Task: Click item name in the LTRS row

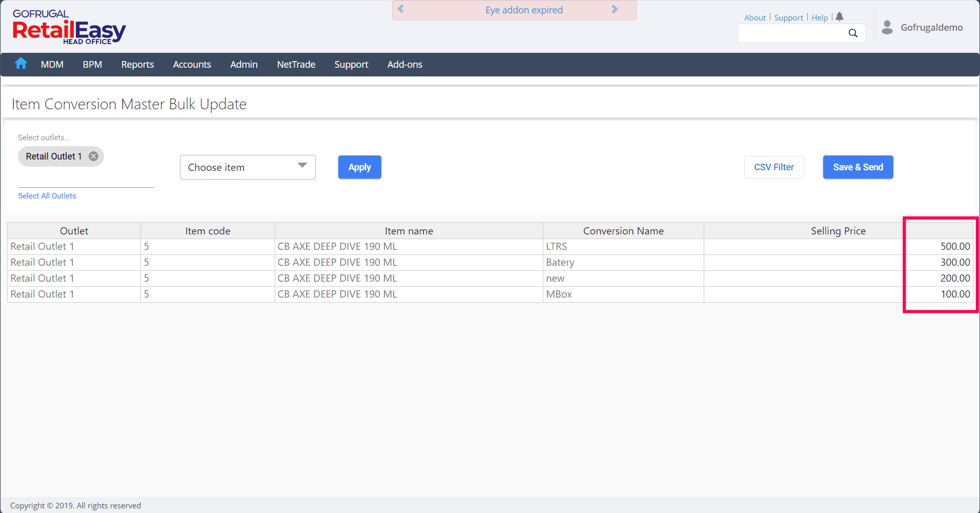Action: 409,247
